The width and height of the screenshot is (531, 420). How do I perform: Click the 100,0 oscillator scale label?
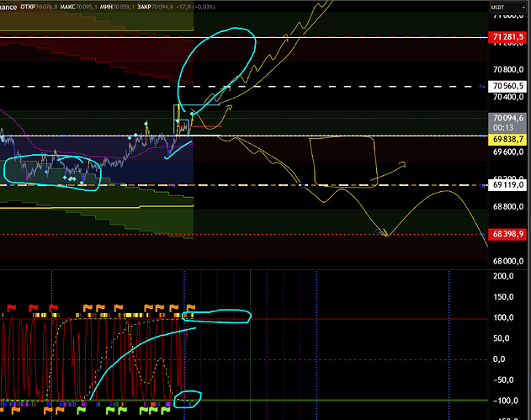pyautogui.click(x=505, y=318)
